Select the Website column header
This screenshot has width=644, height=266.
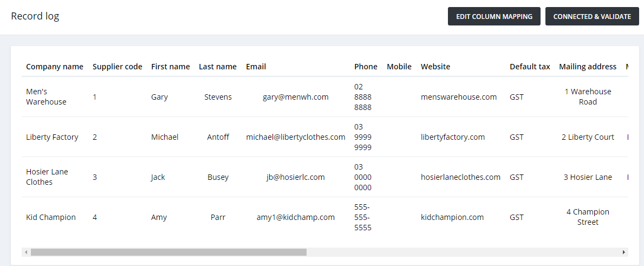435,67
